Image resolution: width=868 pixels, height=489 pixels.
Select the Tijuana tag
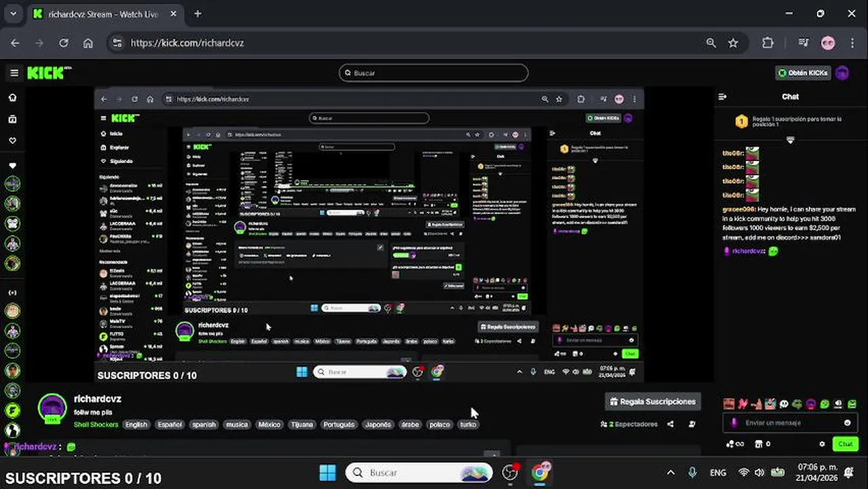coord(302,424)
